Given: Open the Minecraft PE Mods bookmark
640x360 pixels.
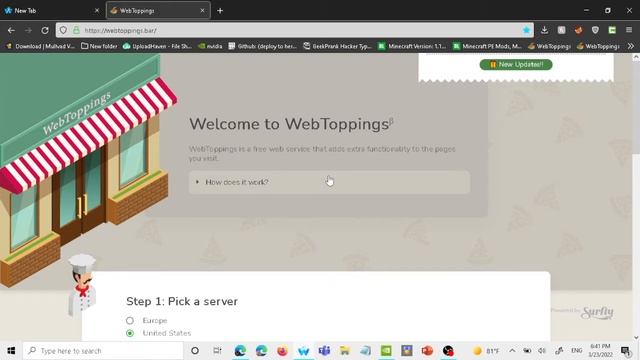Looking at the screenshot, I should (487, 46).
